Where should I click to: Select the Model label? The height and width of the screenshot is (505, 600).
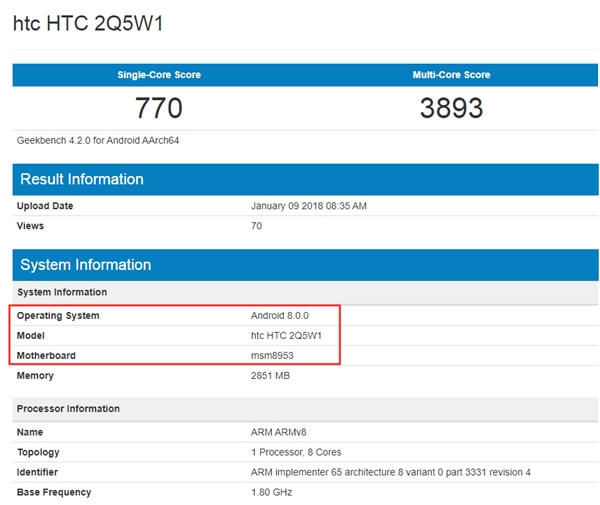tap(31, 336)
